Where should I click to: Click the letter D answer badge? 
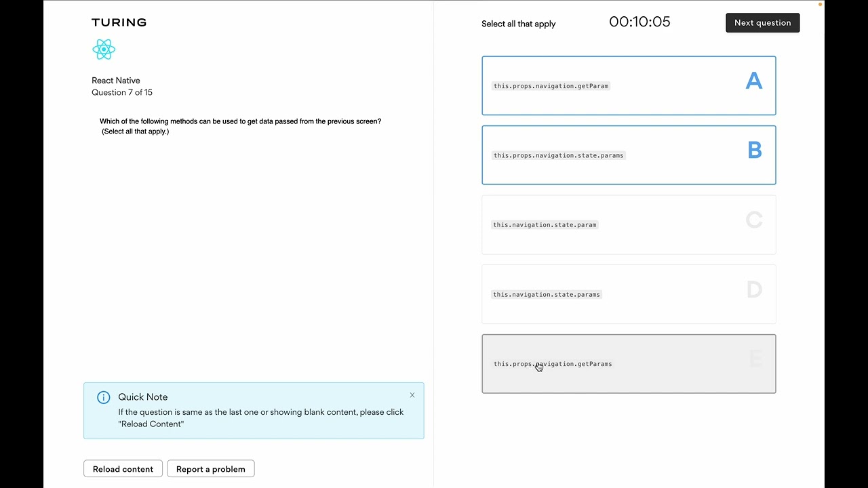[x=753, y=289]
